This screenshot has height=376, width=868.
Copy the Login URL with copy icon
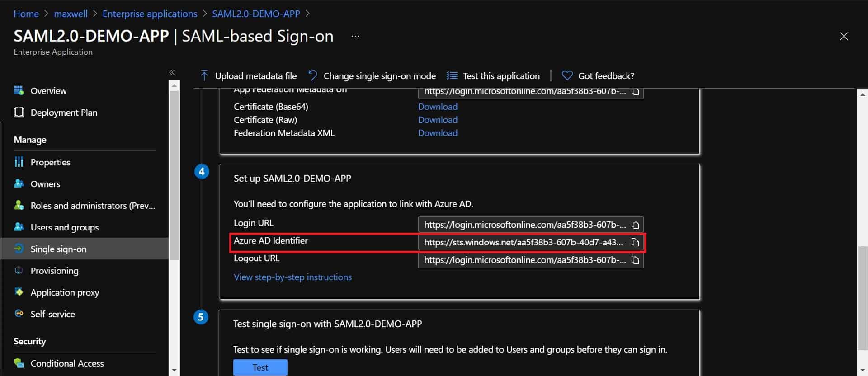(635, 225)
